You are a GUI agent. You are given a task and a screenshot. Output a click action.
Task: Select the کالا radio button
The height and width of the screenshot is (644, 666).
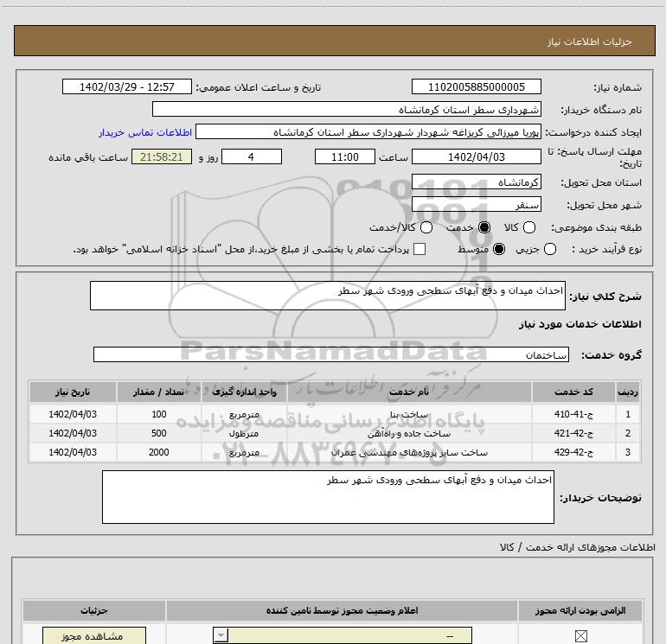pyautogui.click(x=529, y=227)
